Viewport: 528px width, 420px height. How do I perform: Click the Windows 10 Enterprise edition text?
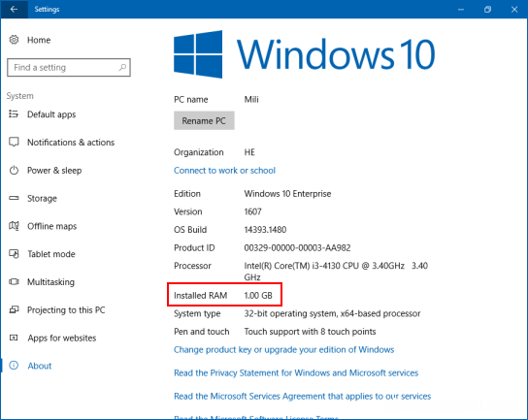click(x=287, y=194)
